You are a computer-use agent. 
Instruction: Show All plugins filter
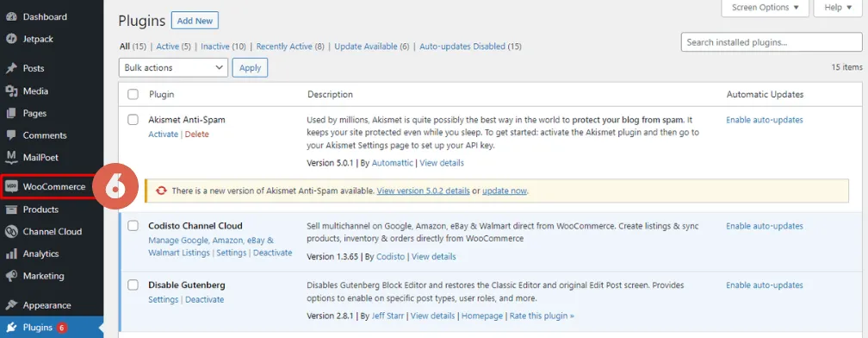pos(125,47)
